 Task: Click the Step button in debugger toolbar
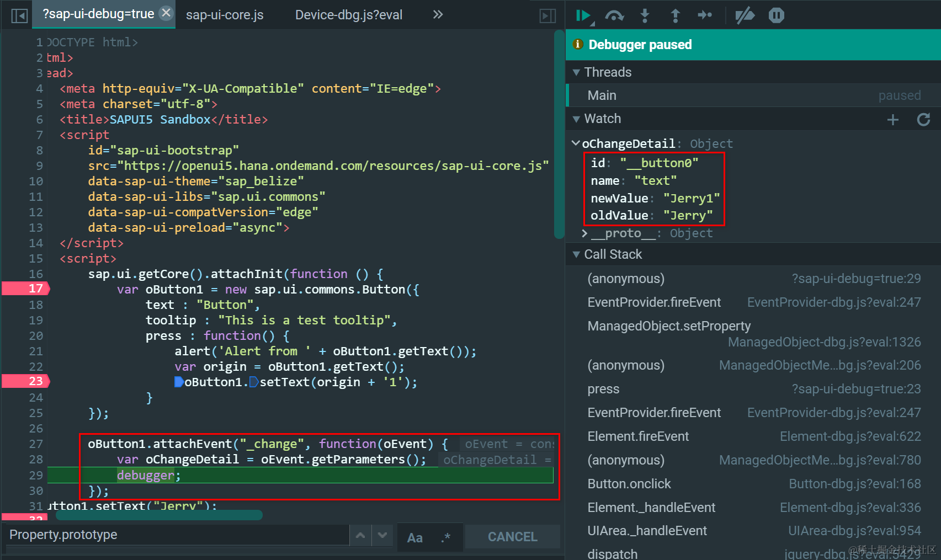coord(705,15)
